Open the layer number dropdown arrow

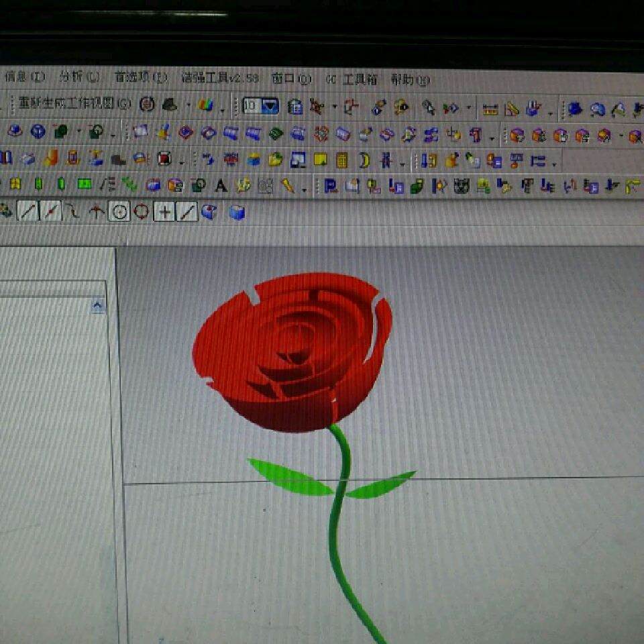pos(270,106)
